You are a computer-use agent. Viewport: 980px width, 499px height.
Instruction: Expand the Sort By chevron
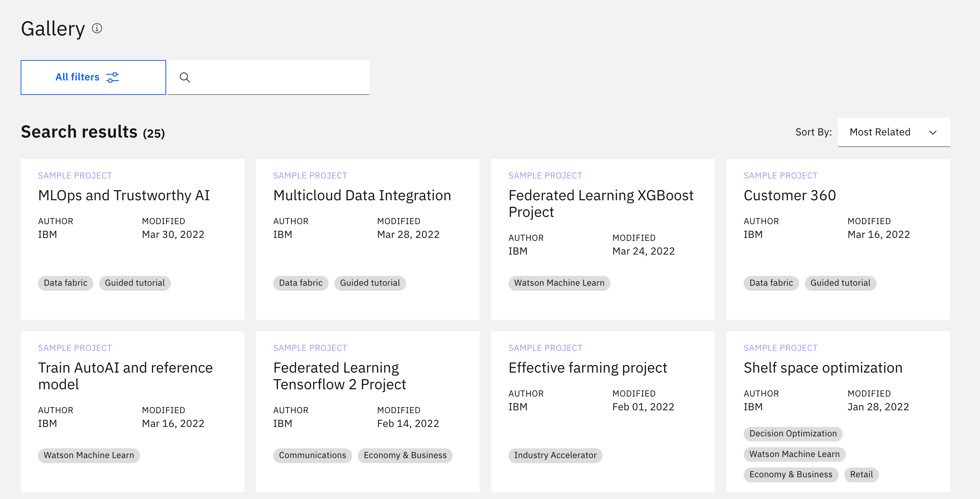(x=933, y=133)
